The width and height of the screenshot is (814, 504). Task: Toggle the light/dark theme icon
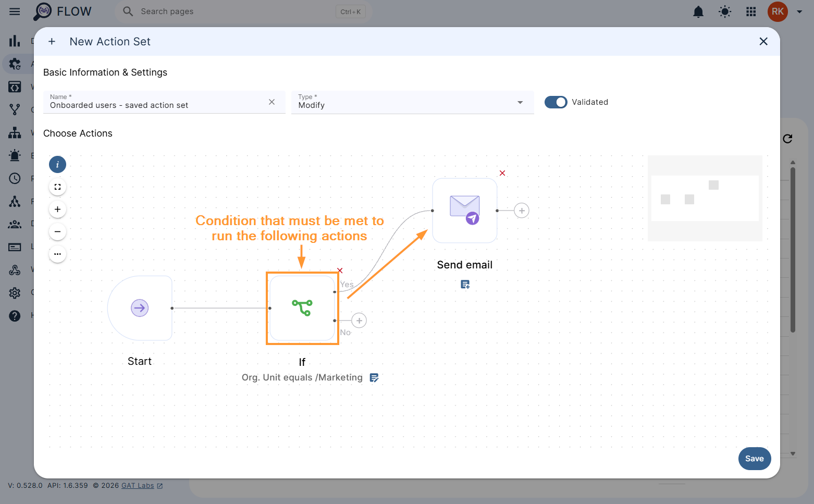point(725,11)
